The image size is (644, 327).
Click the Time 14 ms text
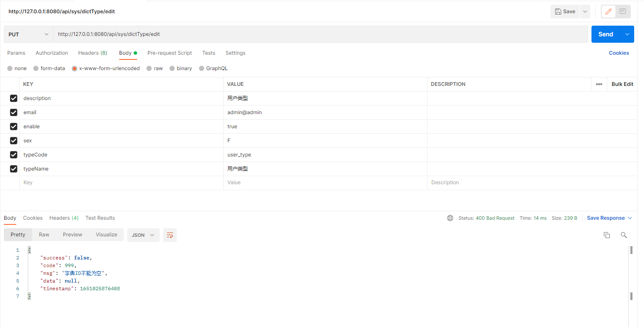click(x=533, y=218)
